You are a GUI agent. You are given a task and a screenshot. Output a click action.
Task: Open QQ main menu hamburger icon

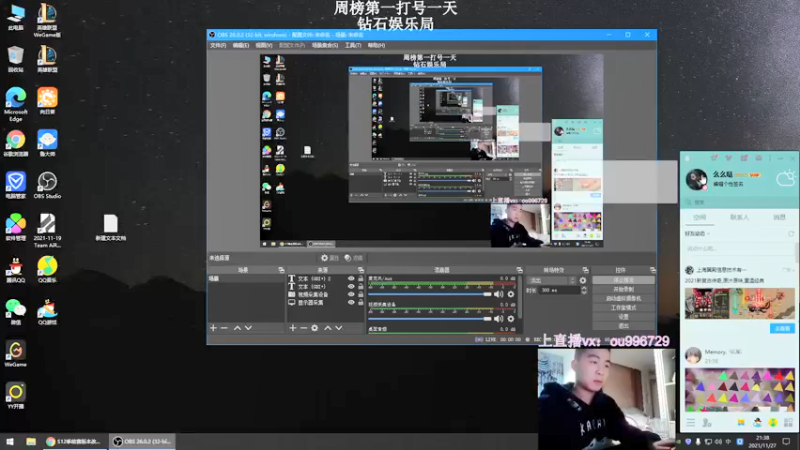click(690, 422)
